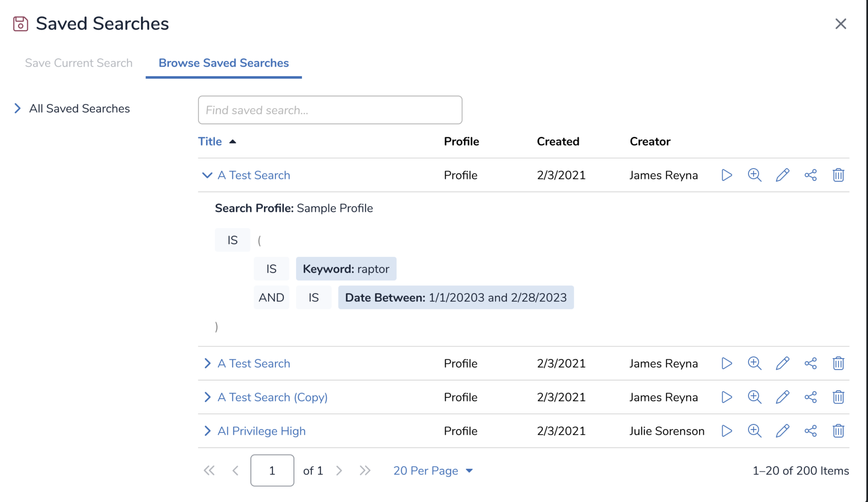The width and height of the screenshot is (868, 502).
Task: Collapse the expanded A Test Search row
Action: pyautogui.click(x=207, y=175)
